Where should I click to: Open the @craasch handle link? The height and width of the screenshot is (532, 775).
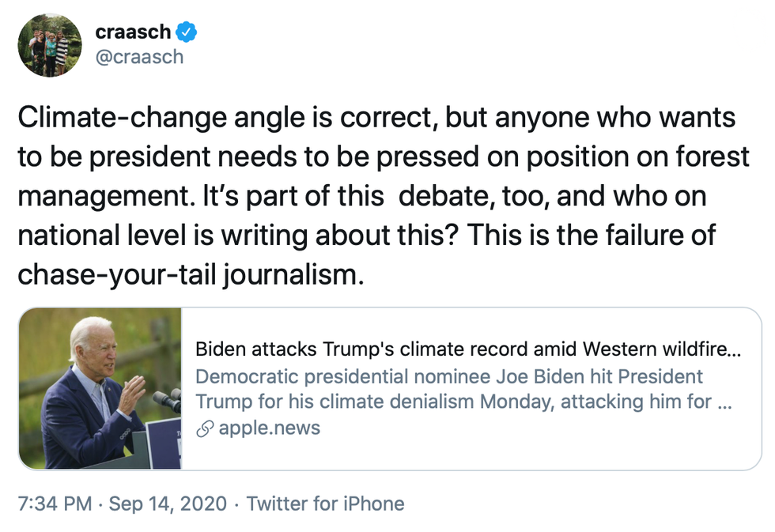tap(139, 57)
